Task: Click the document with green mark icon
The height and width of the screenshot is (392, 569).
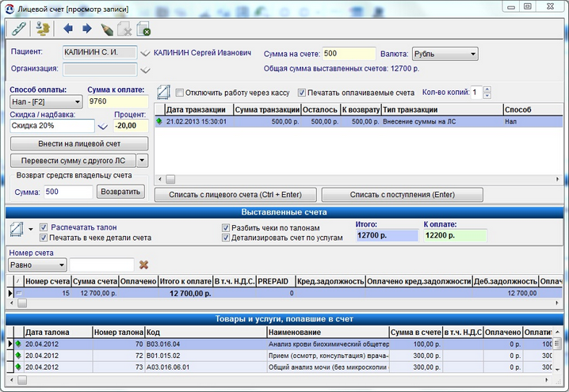Action: click(143, 29)
